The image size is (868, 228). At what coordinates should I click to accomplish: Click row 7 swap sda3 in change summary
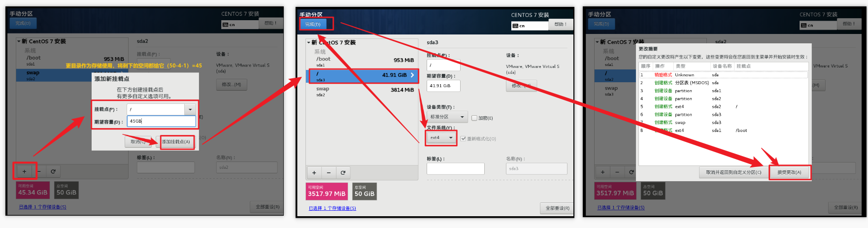[x=723, y=123]
